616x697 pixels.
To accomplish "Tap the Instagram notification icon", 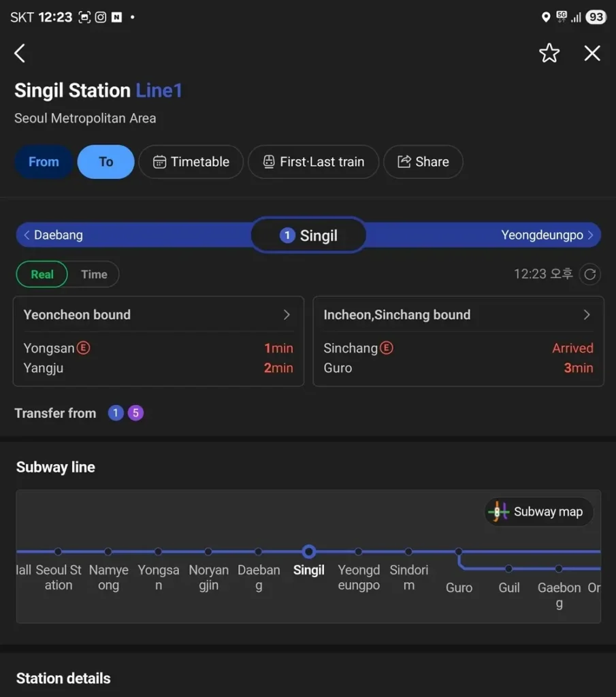I will coord(101,17).
